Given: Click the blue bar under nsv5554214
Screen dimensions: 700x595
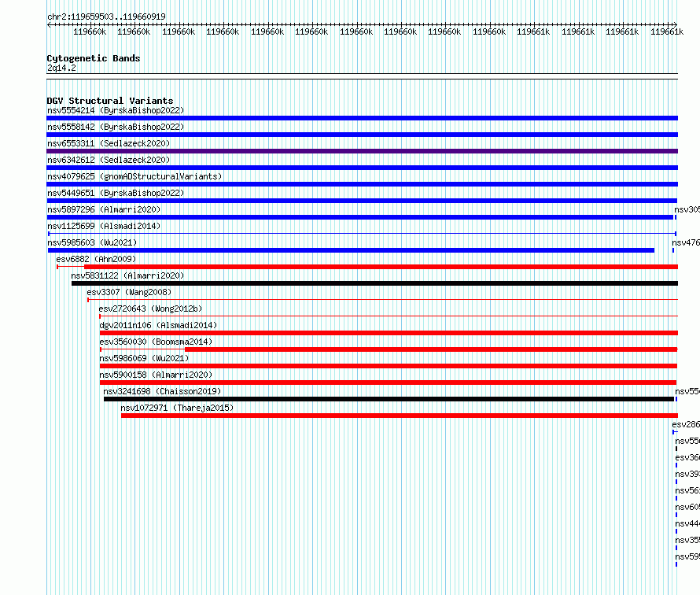Looking at the screenshot, I should [x=362, y=118].
